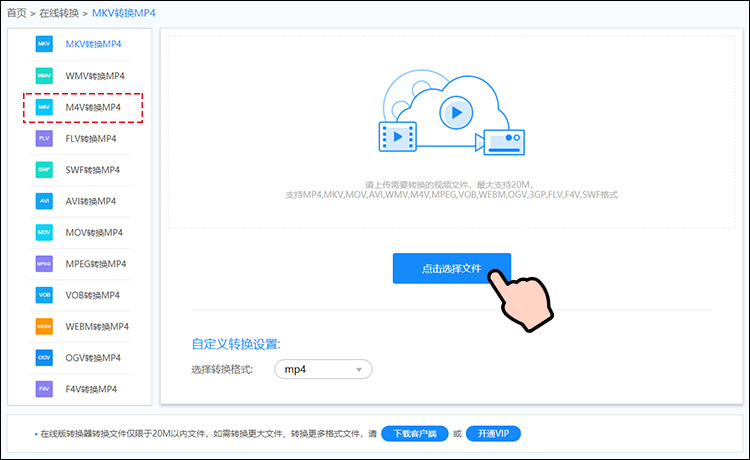Choose VOB转换MP4 sidebar entry
750x460 pixels.
(92, 295)
